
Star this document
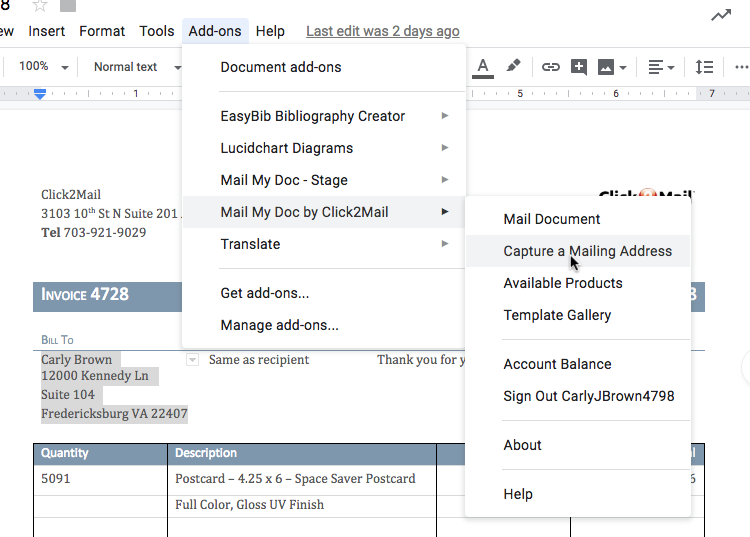coord(40,6)
